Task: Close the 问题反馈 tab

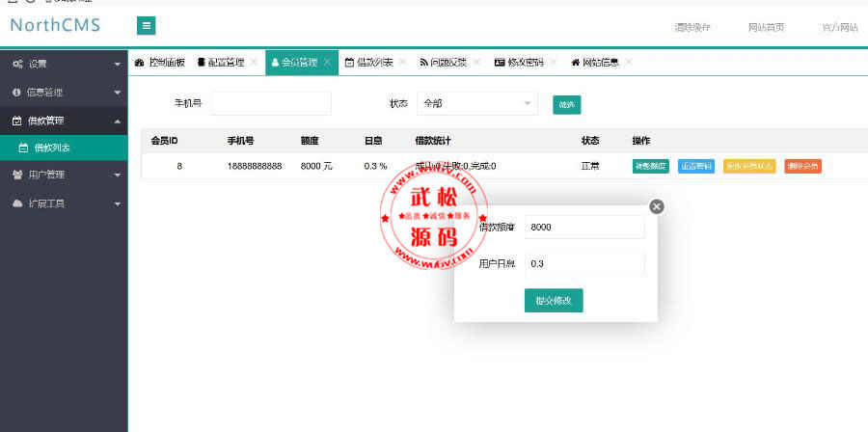Action: pyautogui.click(x=476, y=63)
